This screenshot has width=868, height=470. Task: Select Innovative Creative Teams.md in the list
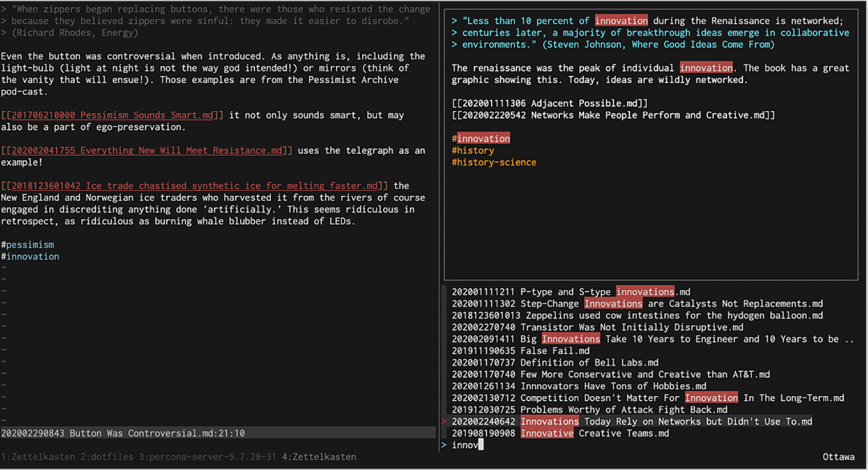point(560,433)
